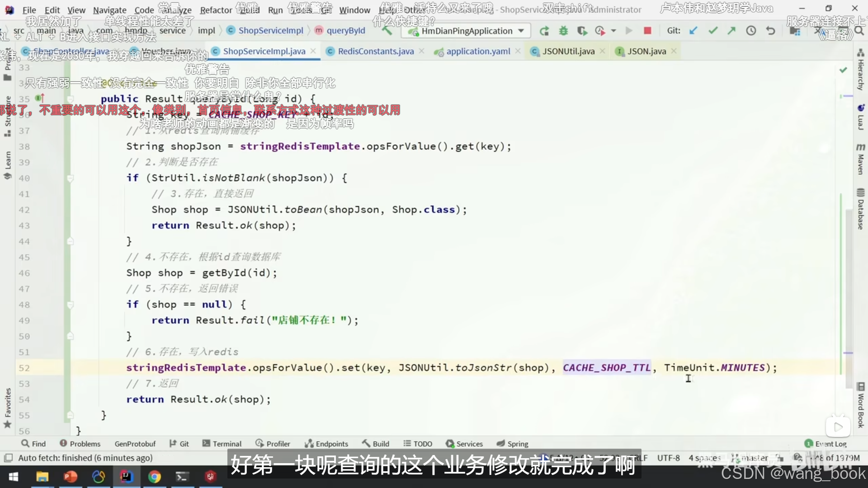Viewport: 868px width, 488px height.
Task: Open the Window menu
Action: [354, 10]
